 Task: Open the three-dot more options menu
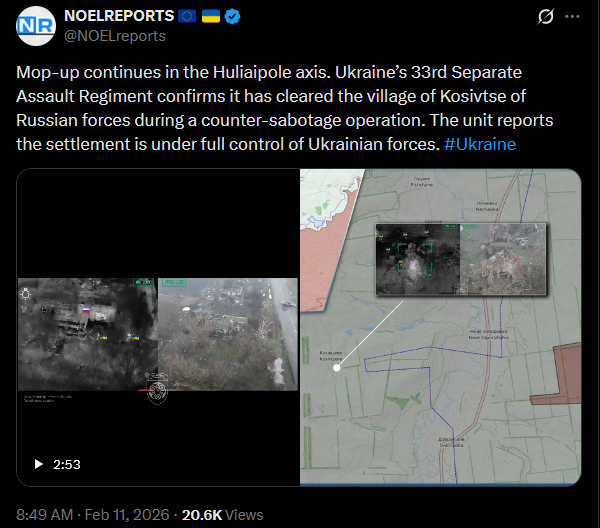tap(572, 16)
